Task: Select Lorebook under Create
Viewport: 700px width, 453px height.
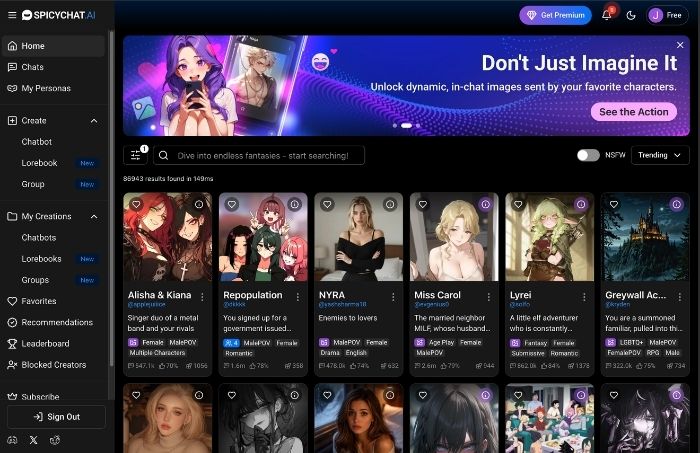Action: [39, 163]
